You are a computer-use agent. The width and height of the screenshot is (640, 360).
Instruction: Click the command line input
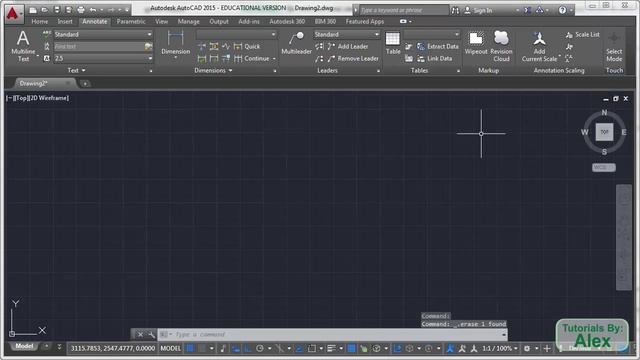tap(333, 335)
